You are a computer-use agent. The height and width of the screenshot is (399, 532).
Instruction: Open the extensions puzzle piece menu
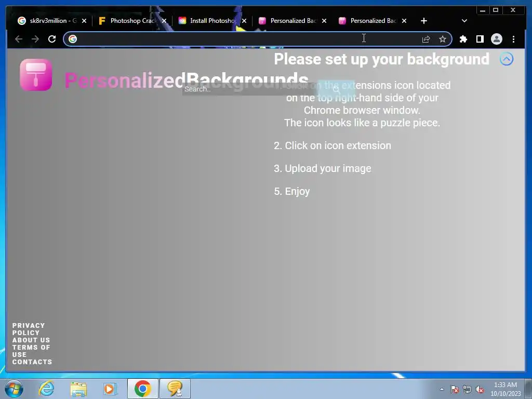point(463,39)
